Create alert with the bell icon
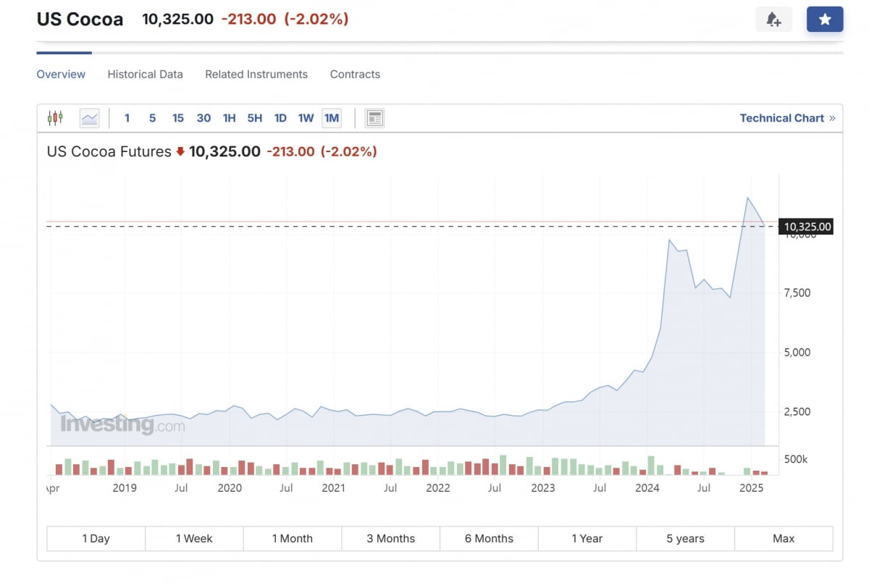 (773, 20)
